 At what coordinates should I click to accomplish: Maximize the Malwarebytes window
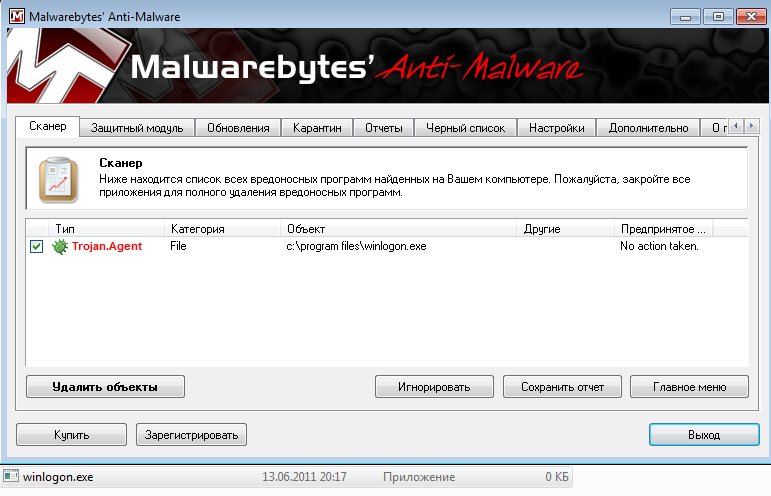(718, 17)
